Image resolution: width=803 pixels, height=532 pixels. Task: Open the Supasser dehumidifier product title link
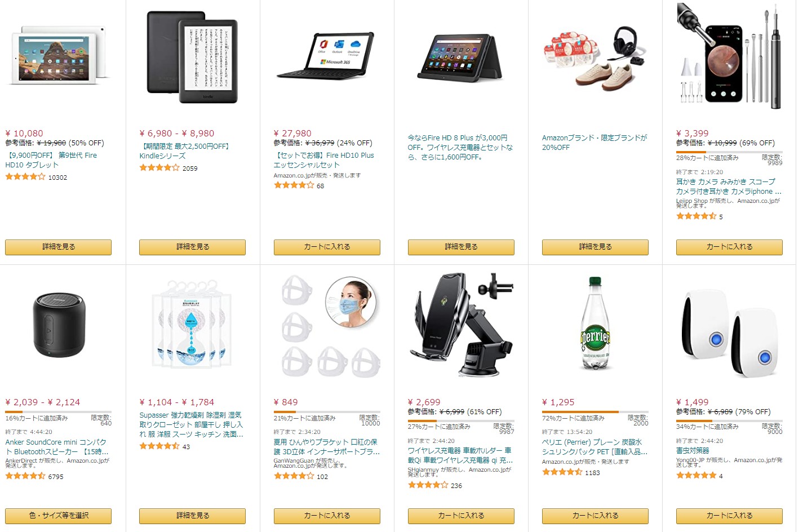[192, 424]
